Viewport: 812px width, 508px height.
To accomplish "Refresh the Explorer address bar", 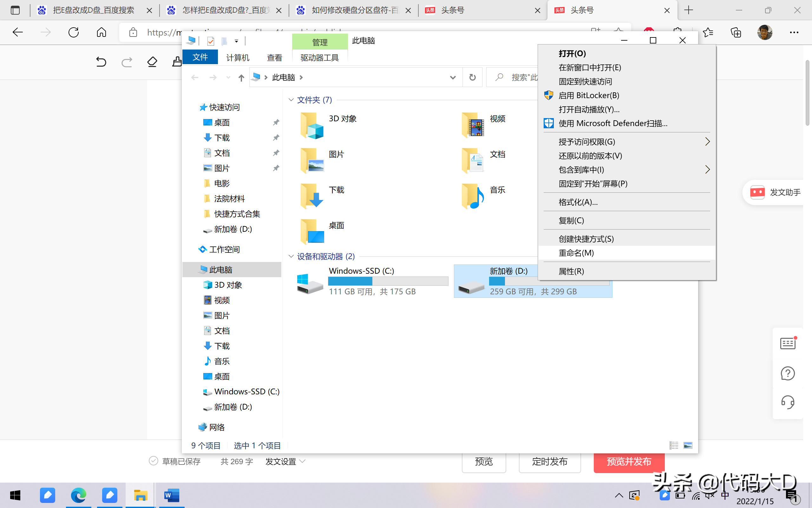I will pos(472,77).
